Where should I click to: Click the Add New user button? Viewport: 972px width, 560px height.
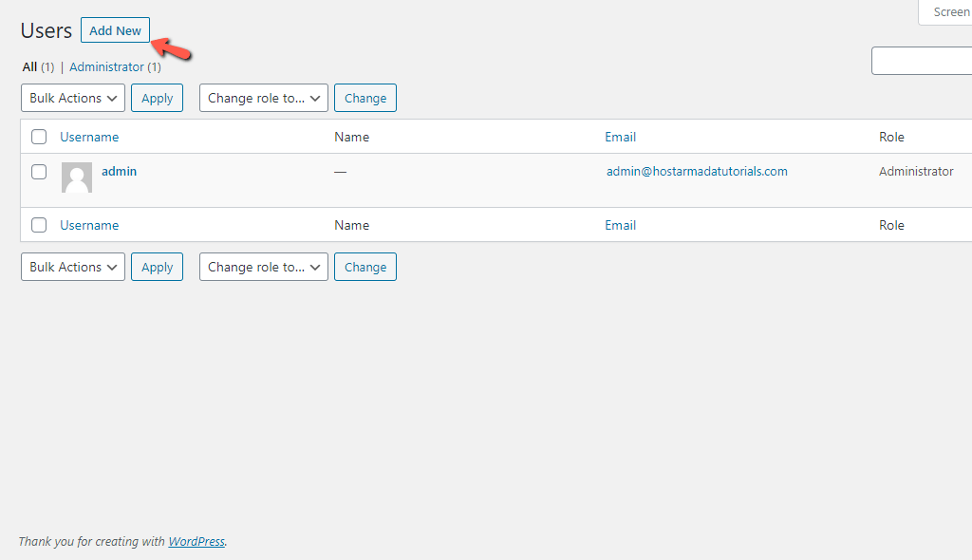(115, 30)
